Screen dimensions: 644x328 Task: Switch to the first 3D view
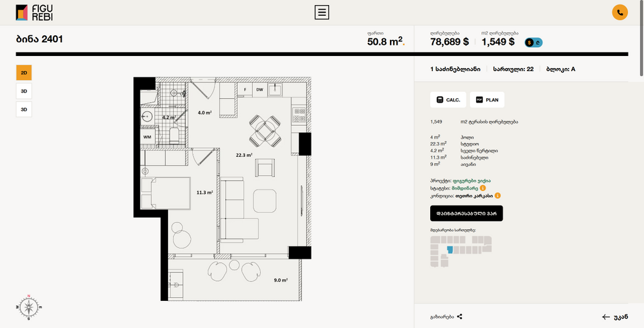click(x=24, y=91)
